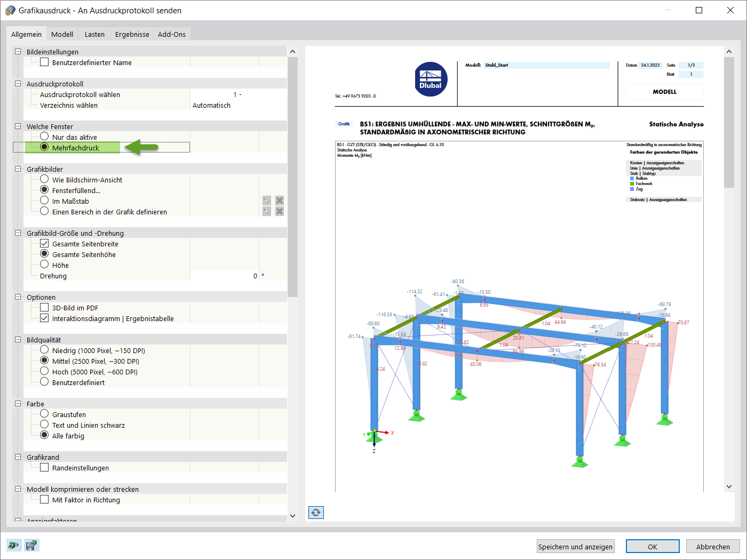The width and height of the screenshot is (747, 560).
Task: Click settings list scroll-down arrow
Action: (x=292, y=516)
